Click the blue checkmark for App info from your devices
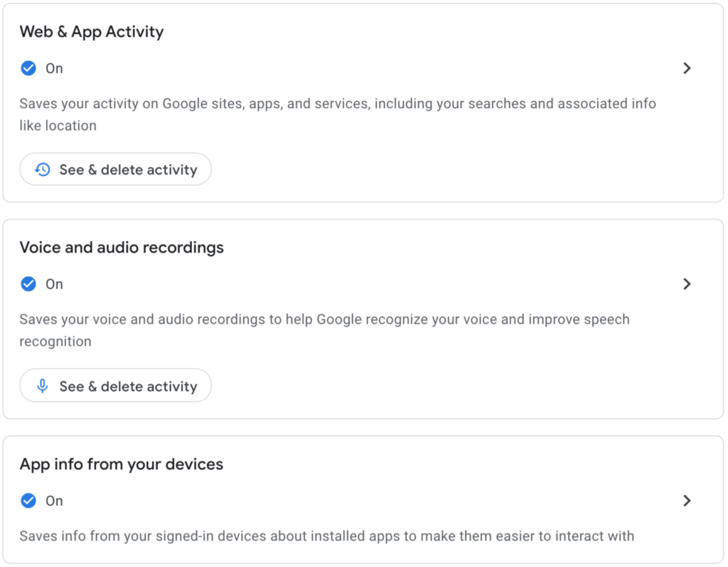Screen dimensions: 728x567 click(x=28, y=501)
